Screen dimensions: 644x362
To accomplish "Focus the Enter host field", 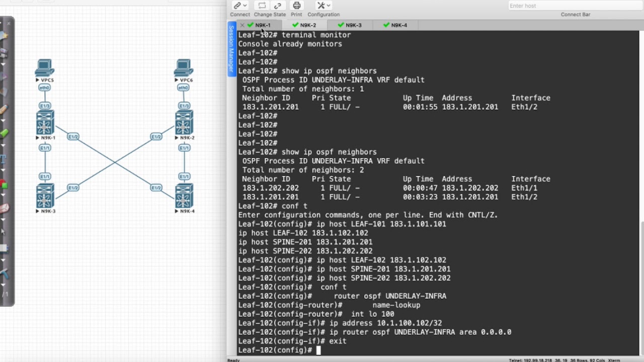I will tap(574, 6).
